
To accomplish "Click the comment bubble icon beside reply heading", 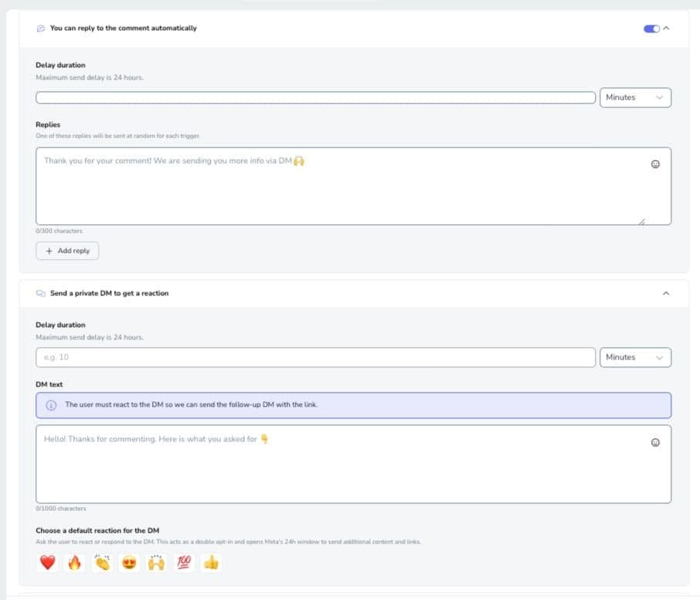I will coord(41,29).
